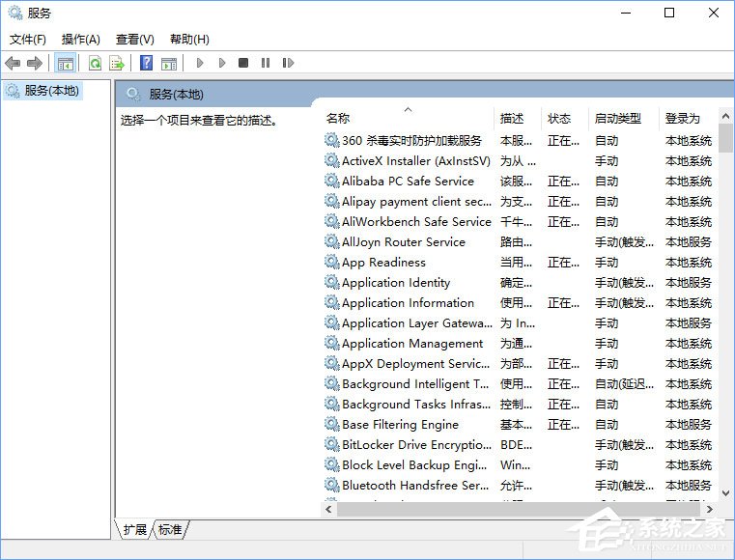Select BitLocker Drive Encryption service name
This screenshot has width=735, height=560.
click(416, 445)
